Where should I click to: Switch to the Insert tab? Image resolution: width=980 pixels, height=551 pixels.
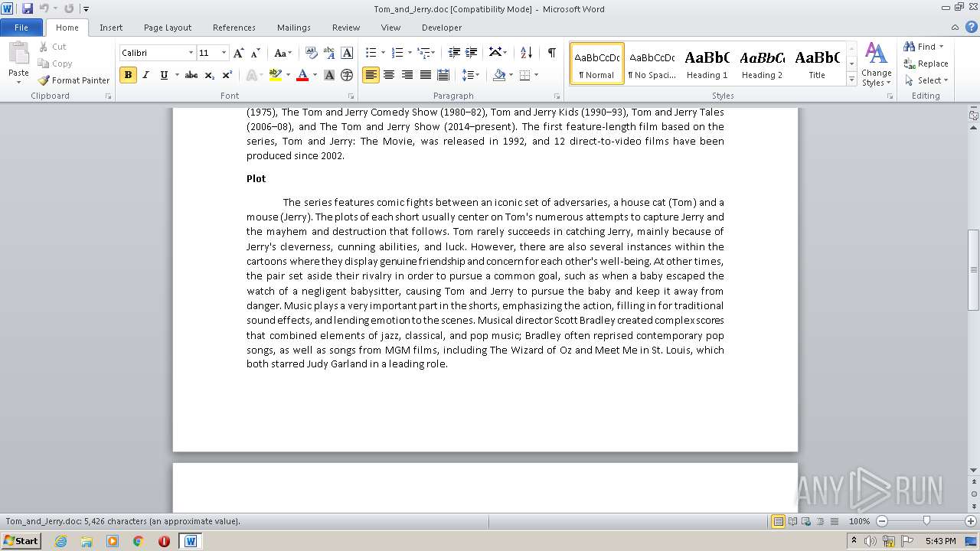pyautogui.click(x=111, y=28)
